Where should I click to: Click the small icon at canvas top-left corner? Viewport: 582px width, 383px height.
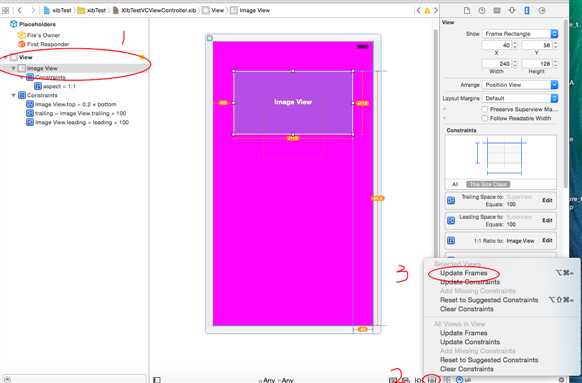(x=210, y=38)
